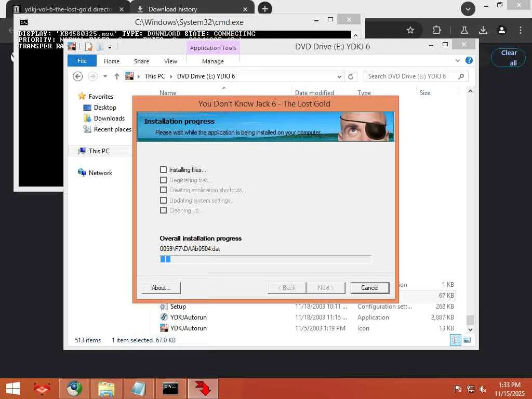The height and width of the screenshot is (399, 532).
Task: Switch to the ydkj-vol-6-the-lost-gold tab
Action: [x=68, y=9]
